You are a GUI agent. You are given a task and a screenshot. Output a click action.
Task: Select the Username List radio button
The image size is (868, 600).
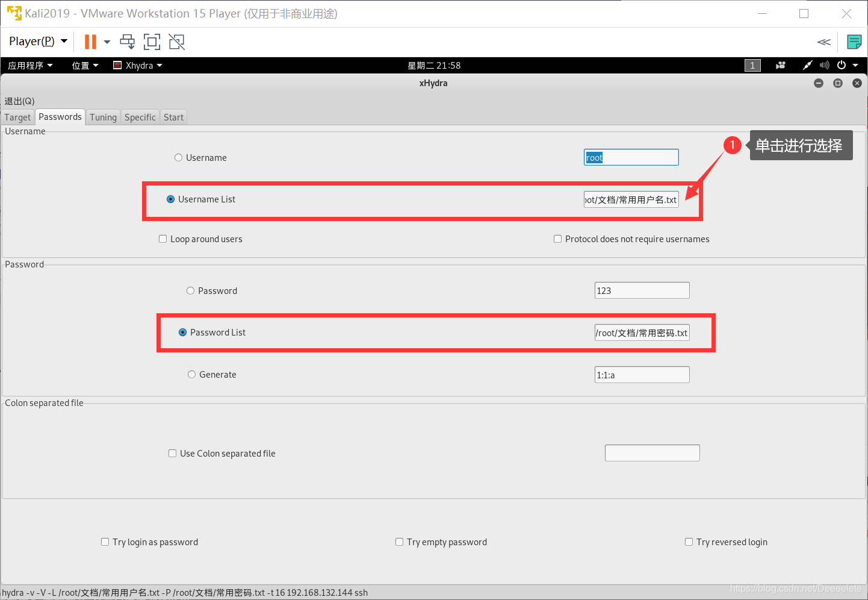click(x=170, y=199)
